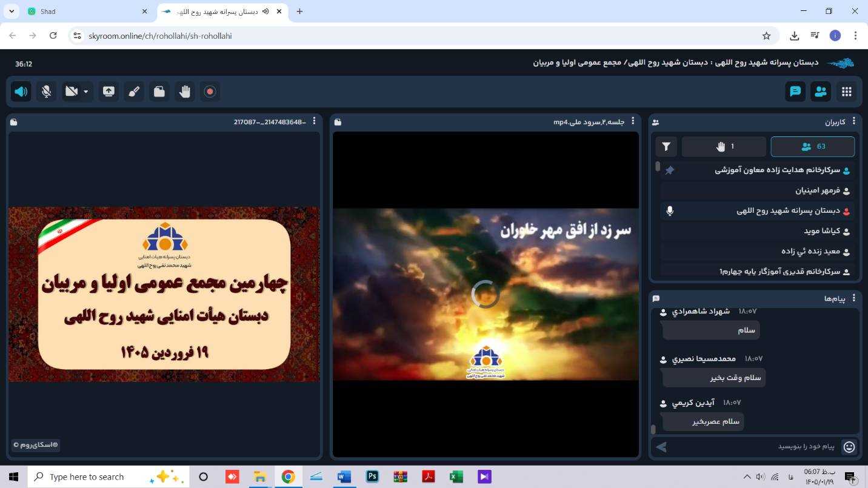Select user معید زنده ئي زاده
Screen dimensions: 868x488
point(756,251)
